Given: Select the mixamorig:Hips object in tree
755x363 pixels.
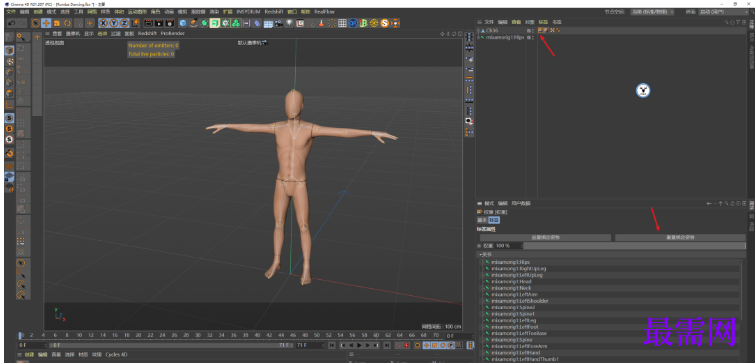Looking at the screenshot, I should click(x=504, y=37).
